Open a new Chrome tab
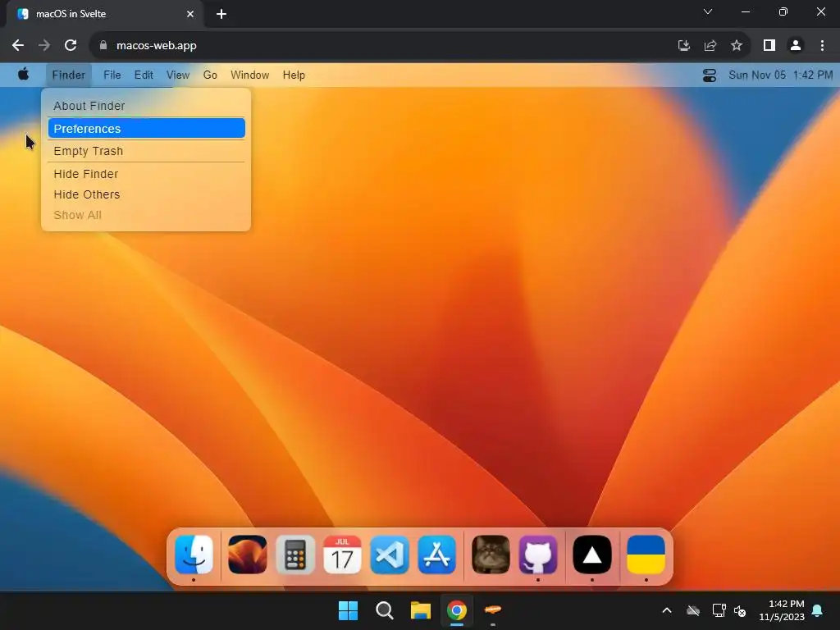Screen dimensions: 840x630 [x=221, y=14]
